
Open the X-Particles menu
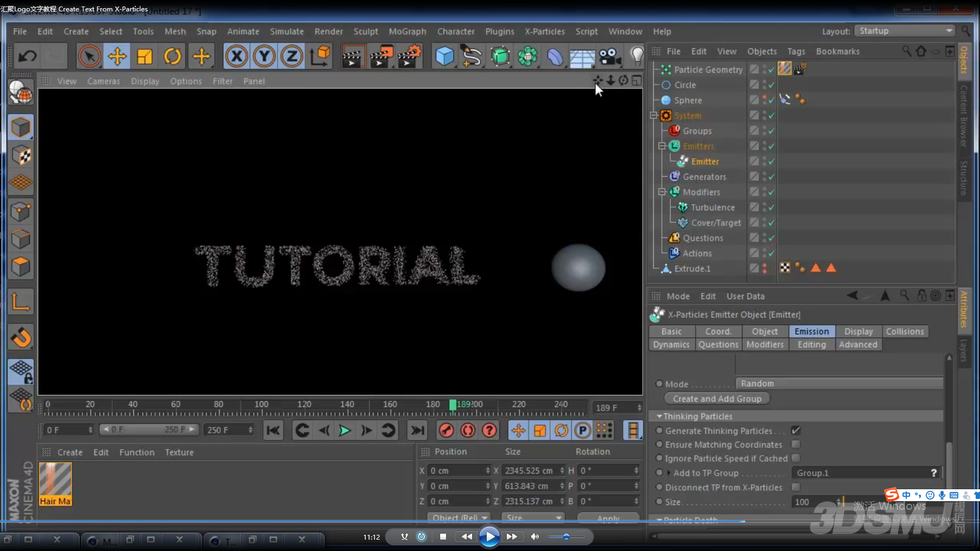click(545, 31)
